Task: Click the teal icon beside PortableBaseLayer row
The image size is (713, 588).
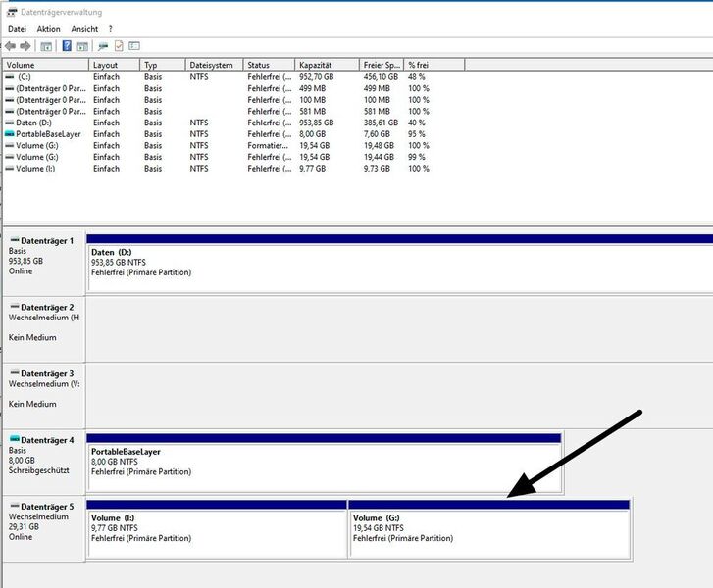Action: [x=10, y=134]
